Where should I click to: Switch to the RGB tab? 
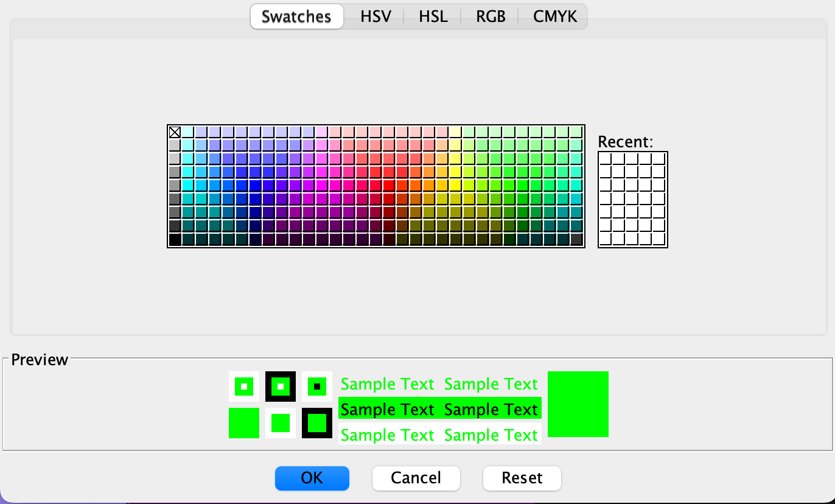(x=490, y=16)
